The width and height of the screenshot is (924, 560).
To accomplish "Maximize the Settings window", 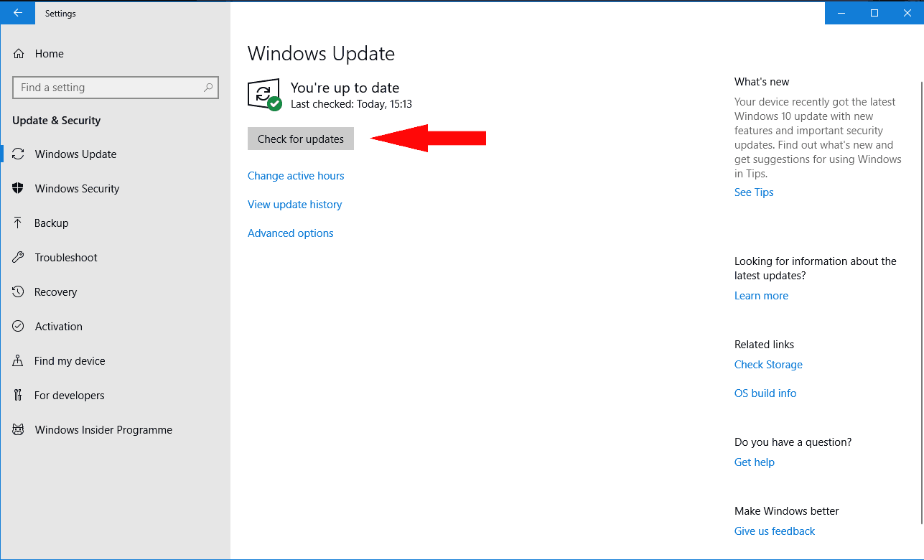I will pyautogui.click(x=874, y=13).
